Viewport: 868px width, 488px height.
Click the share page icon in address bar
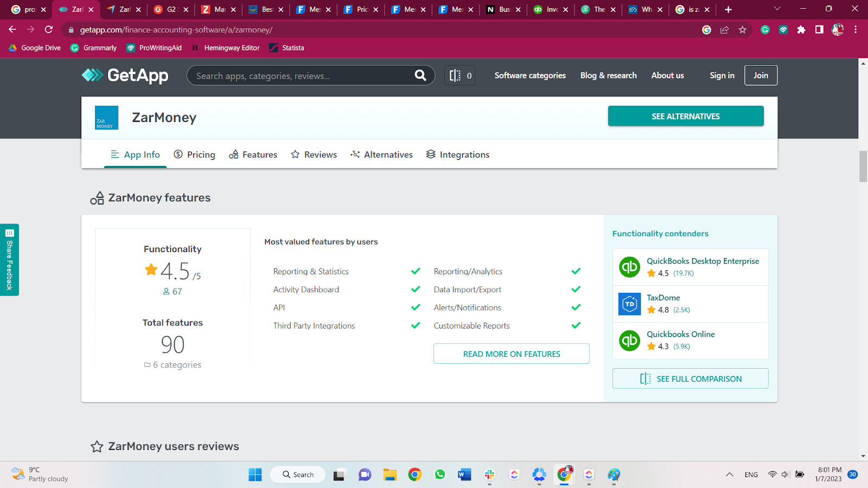coord(724,30)
